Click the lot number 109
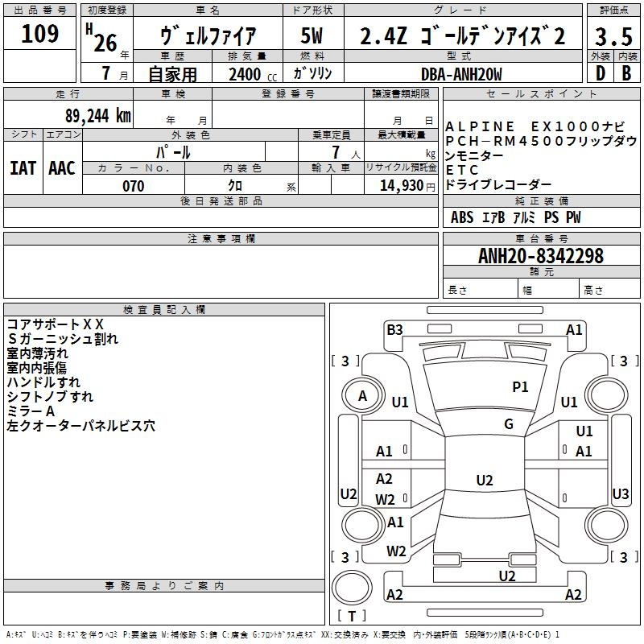644x644 pixels. [39, 34]
